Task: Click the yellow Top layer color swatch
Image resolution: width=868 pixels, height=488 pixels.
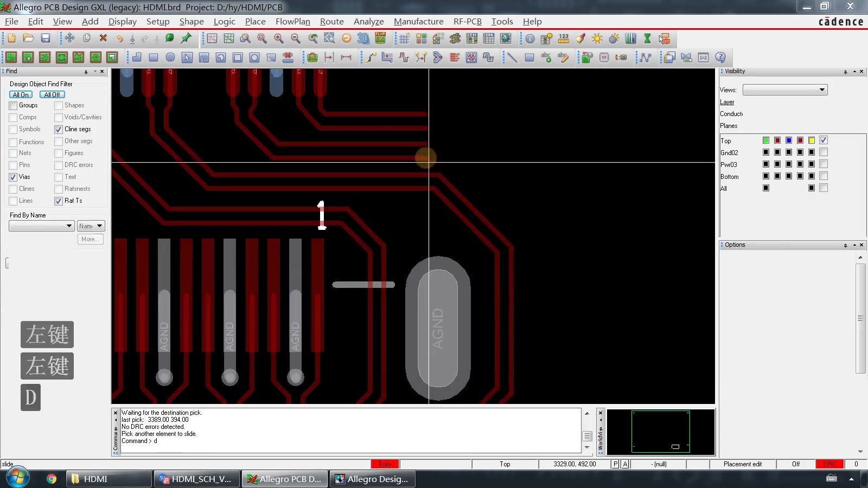Action: point(812,140)
